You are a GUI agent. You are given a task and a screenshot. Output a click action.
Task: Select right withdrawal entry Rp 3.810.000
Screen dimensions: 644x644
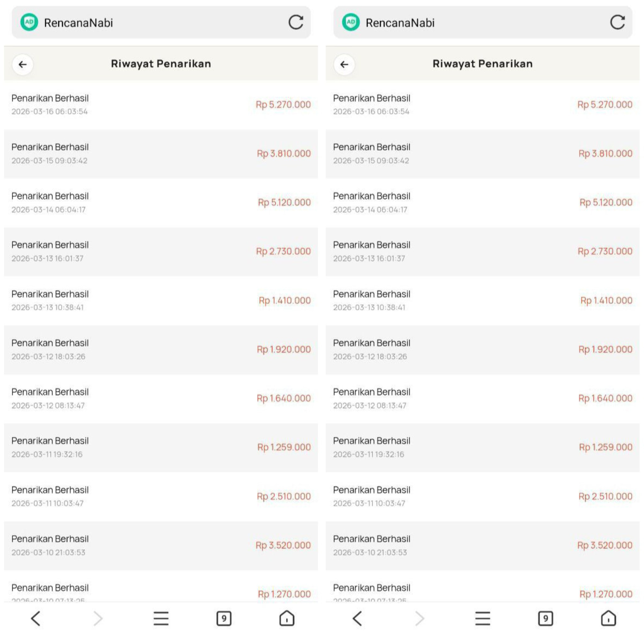click(x=483, y=154)
